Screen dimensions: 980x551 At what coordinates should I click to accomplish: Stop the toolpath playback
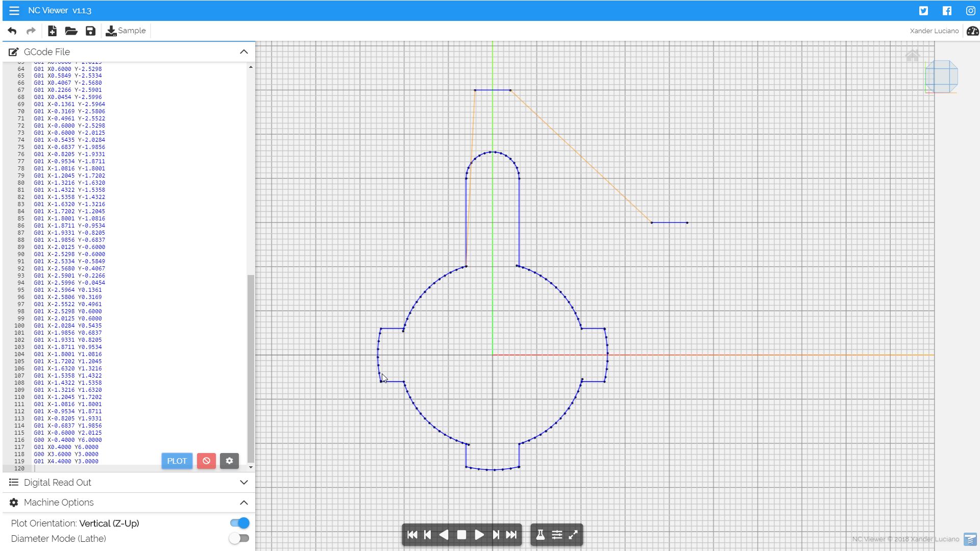(x=461, y=535)
